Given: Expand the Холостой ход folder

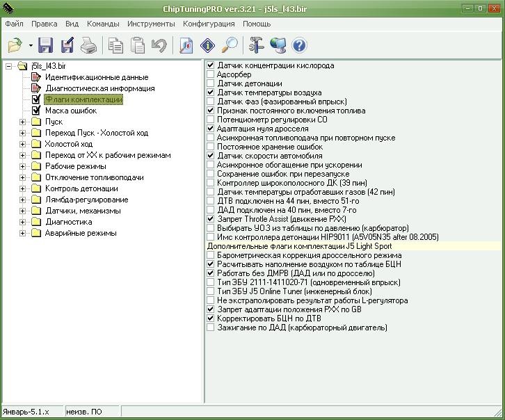Looking at the screenshot, I should coord(22,144).
